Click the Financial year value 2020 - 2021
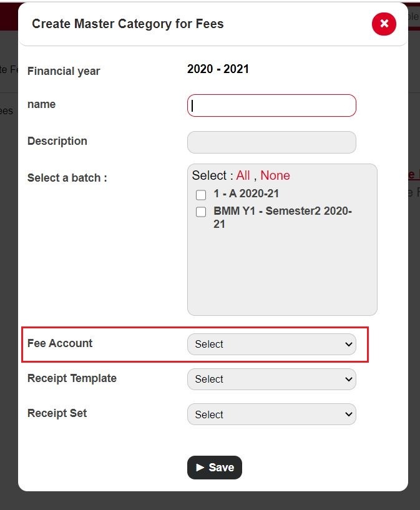This screenshot has width=420, height=510. coord(218,69)
